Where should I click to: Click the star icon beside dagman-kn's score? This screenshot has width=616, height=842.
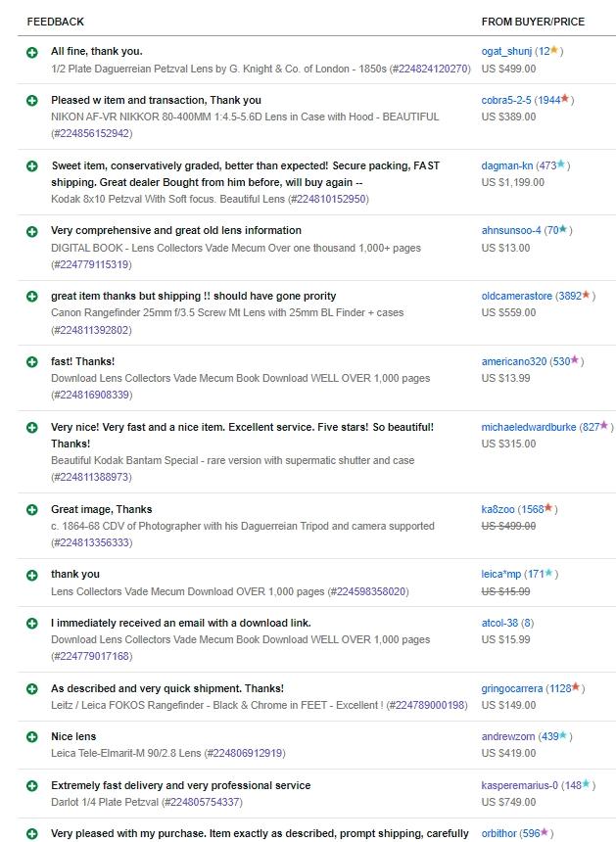pyautogui.click(x=562, y=165)
